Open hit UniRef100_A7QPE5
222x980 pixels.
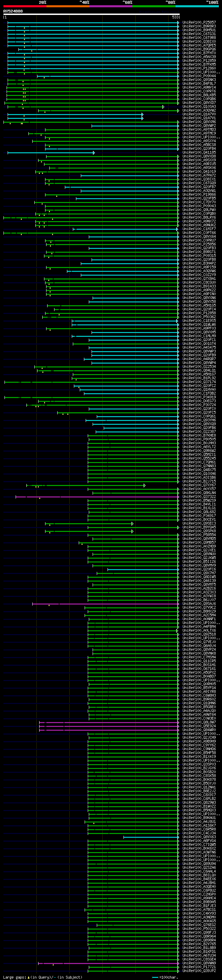pyautogui.click(x=199, y=45)
